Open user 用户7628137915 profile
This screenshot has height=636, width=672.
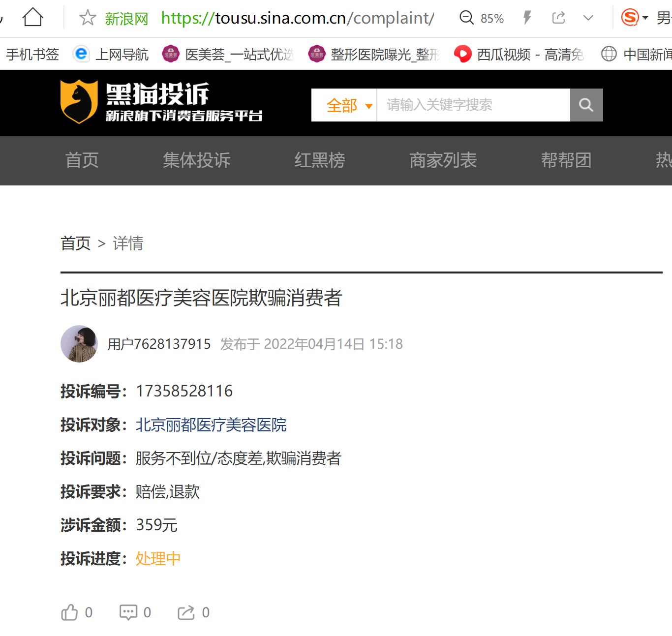coord(159,344)
